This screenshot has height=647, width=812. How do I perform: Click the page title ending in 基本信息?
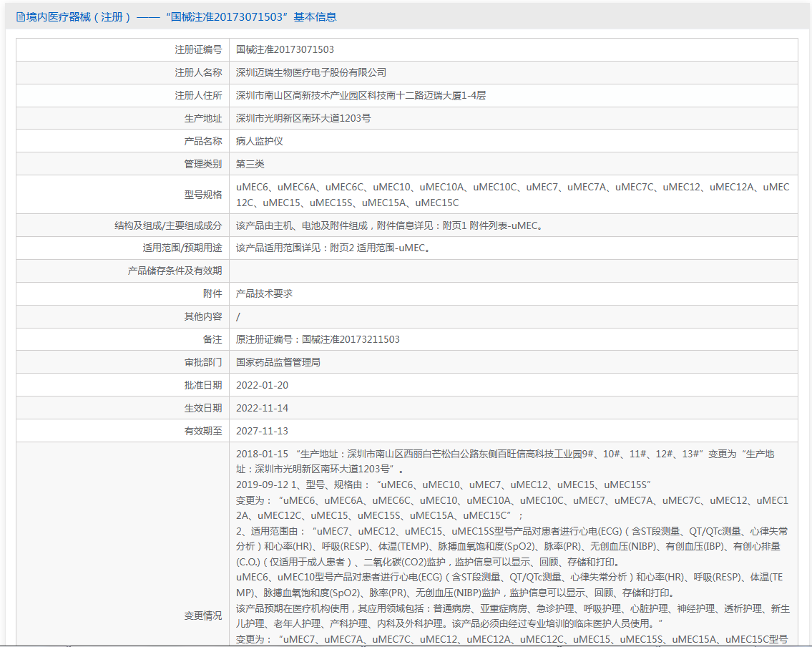click(181, 17)
